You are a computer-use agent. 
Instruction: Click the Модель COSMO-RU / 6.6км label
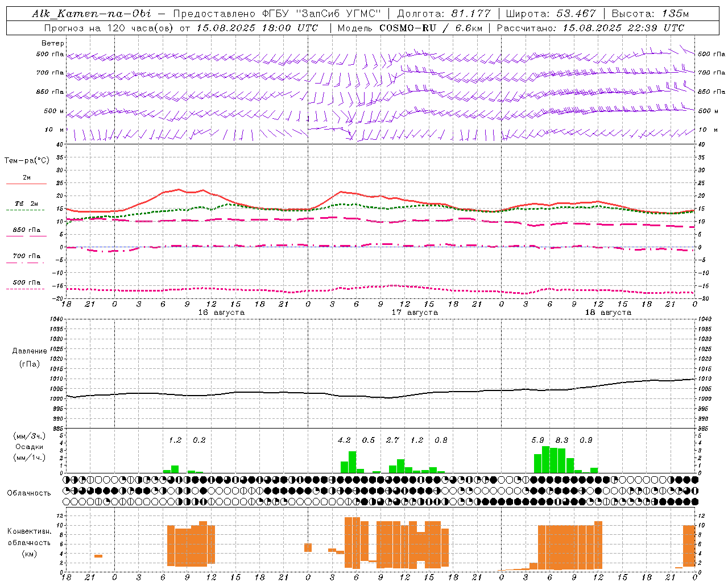click(x=410, y=28)
